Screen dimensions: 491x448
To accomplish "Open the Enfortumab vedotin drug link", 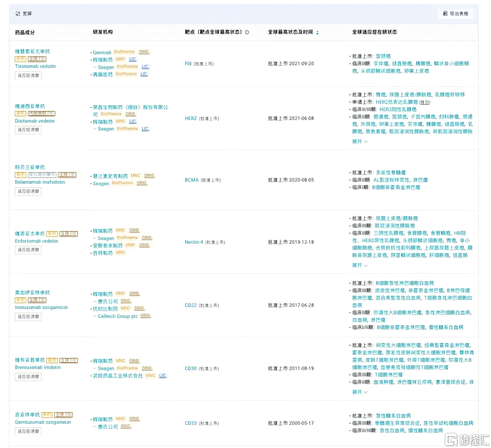I will (37, 241).
